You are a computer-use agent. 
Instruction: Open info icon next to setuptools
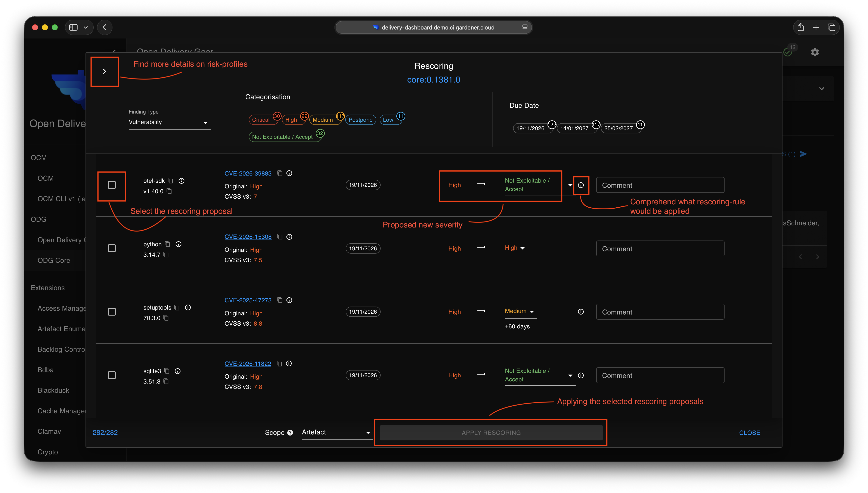[x=188, y=307]
